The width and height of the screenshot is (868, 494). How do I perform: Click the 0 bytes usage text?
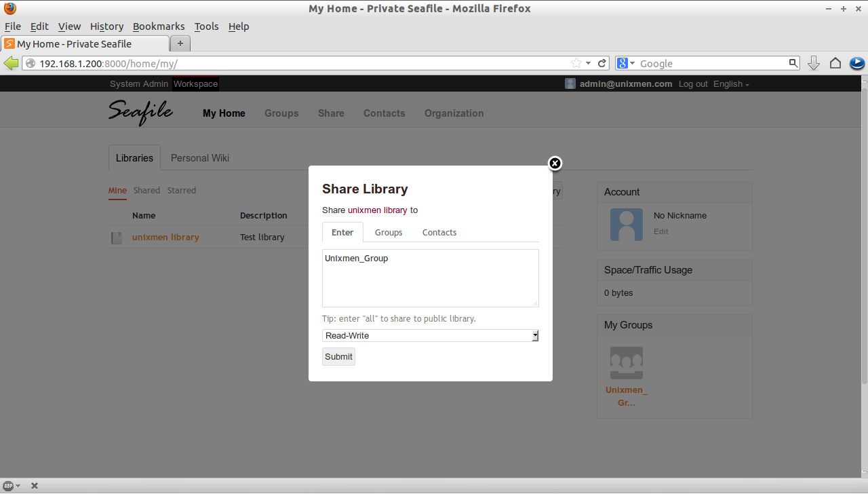[618, 293]
